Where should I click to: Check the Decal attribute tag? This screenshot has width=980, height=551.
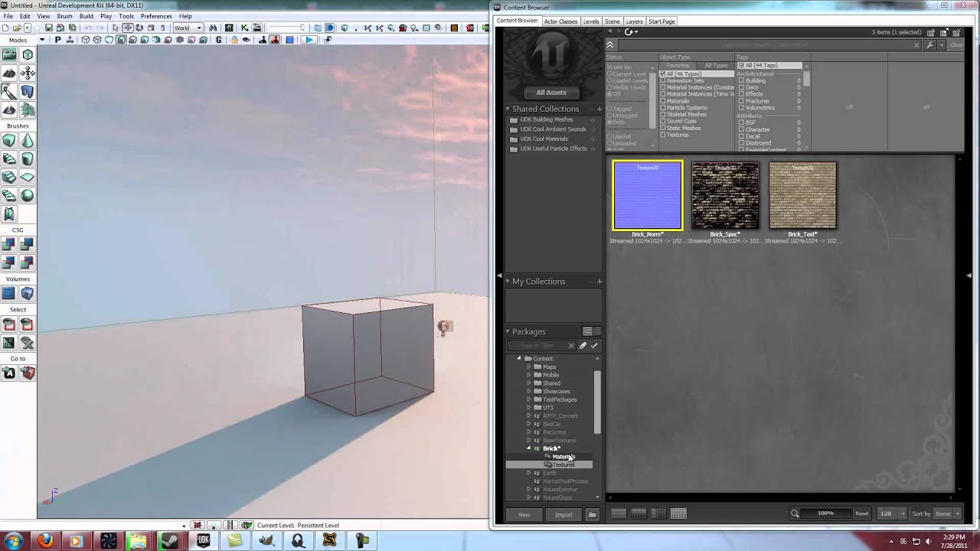(741, 136)
